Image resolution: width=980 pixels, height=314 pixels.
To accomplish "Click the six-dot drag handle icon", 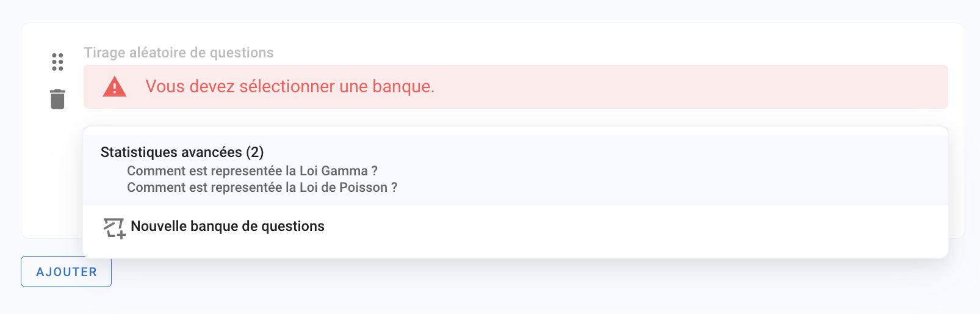I will [57, 62].
